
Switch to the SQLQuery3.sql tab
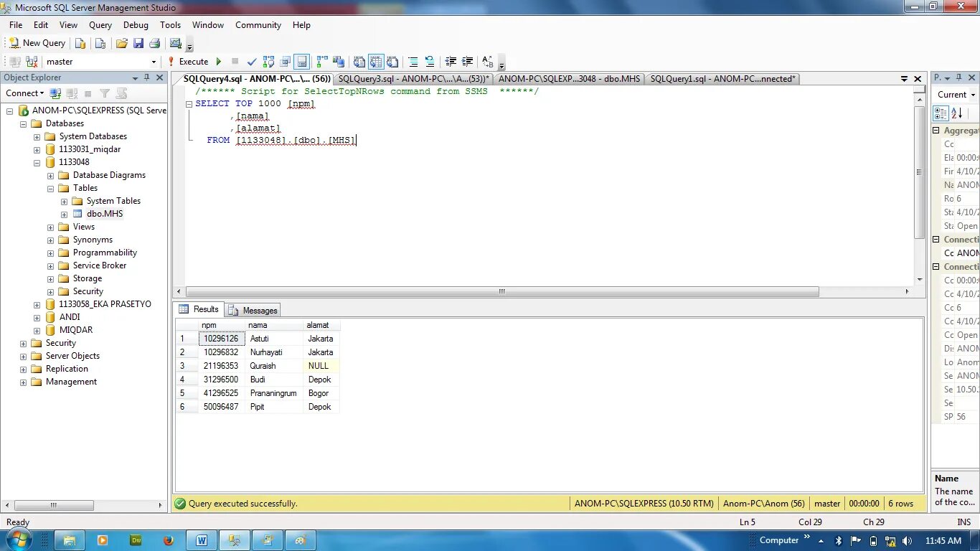tap(413, 79)
